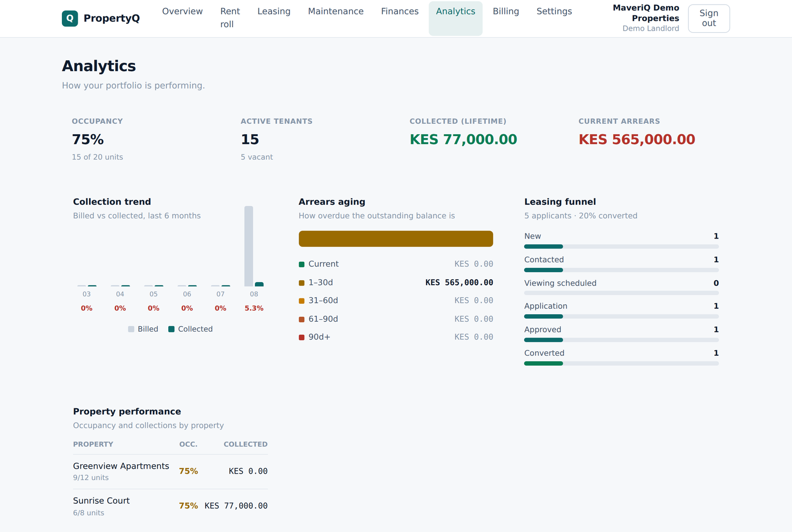Click the 75% occupancy figure in the Occupancy card
The width and height of the screenshot is (792, 532).
(88, 140)
